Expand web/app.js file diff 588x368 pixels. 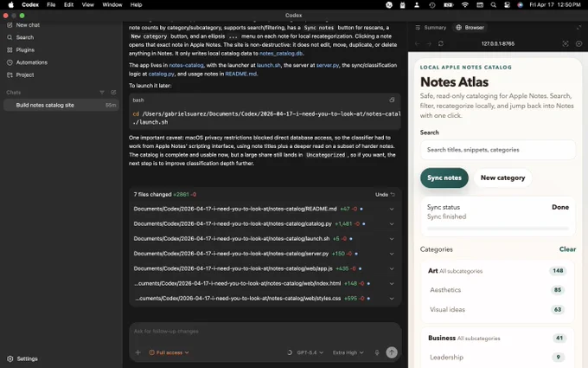392,269
